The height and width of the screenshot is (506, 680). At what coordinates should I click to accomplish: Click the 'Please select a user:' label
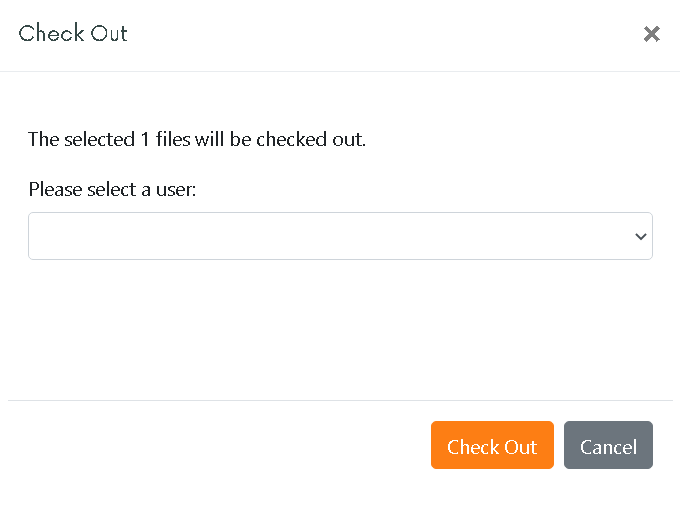(x=112, y=189)
